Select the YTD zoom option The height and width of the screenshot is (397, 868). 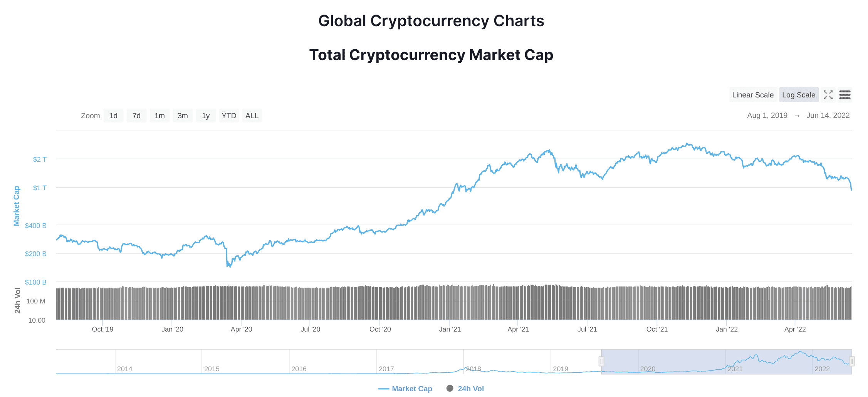(229, 116)
